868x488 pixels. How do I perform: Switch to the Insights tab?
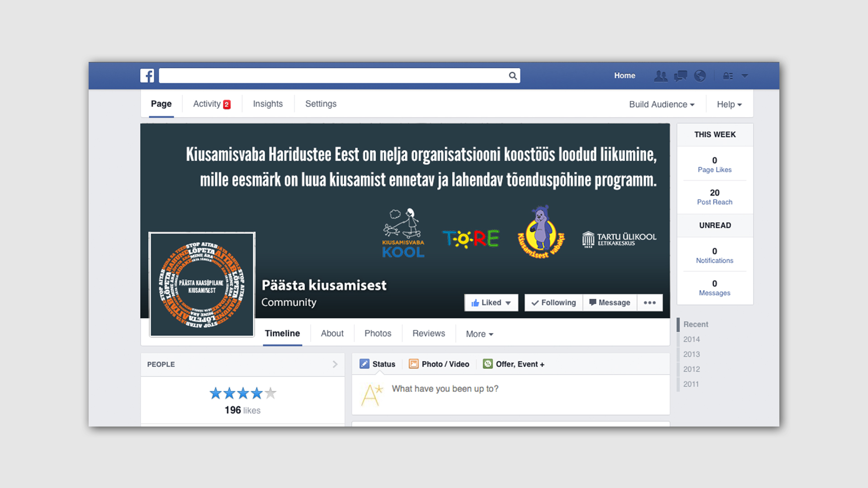tap(268, 104)
